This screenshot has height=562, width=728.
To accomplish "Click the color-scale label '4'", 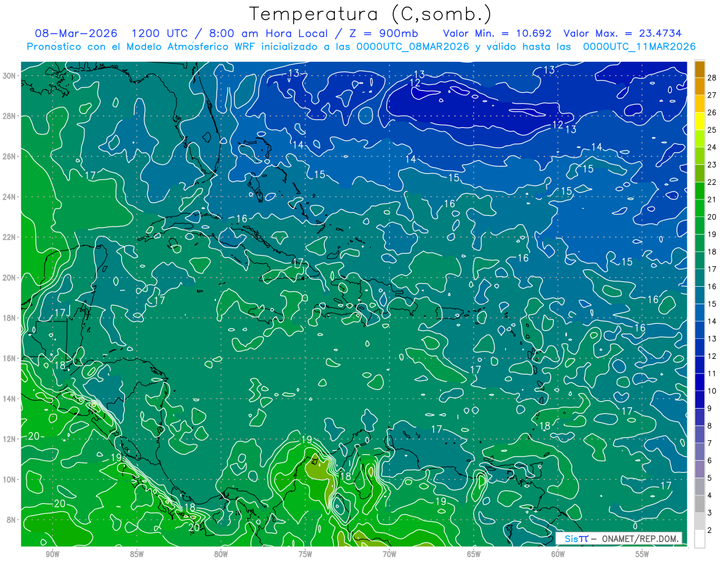I will [x=710, y=495].
